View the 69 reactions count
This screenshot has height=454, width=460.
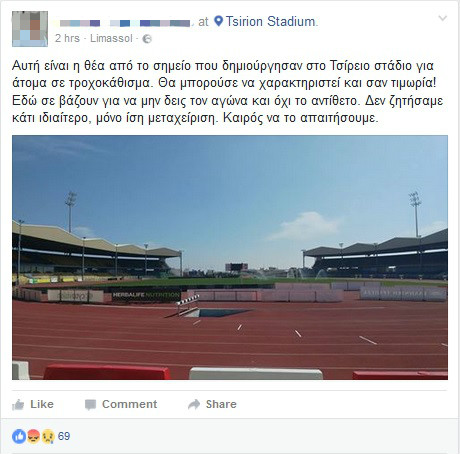pyautogui.click(x=64, y=436)
